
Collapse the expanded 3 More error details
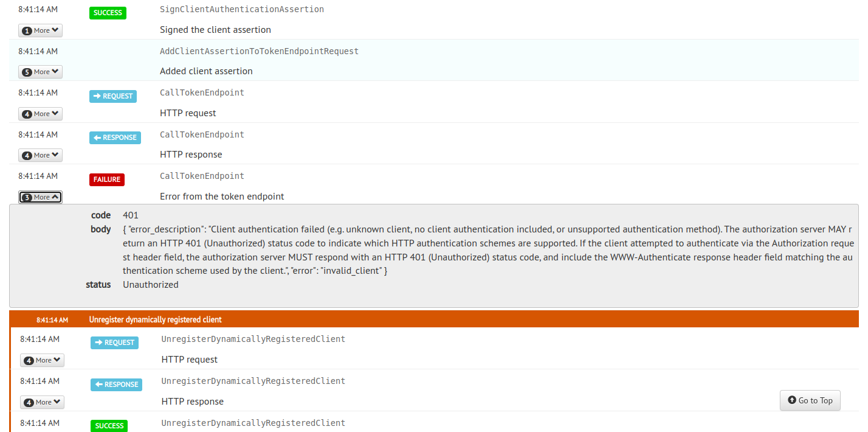click(40, 197)
